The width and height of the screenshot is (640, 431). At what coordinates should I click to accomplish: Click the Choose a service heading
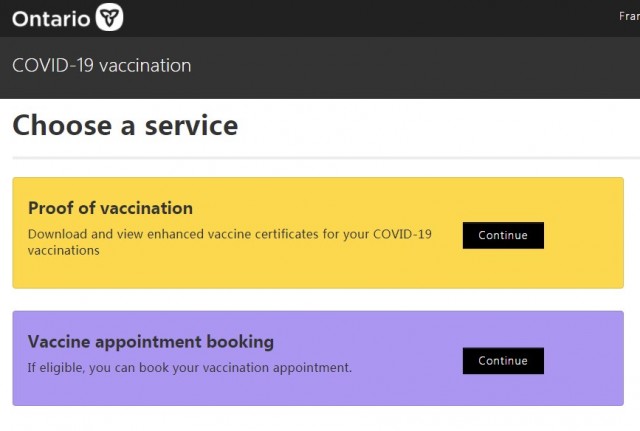tap(125, 125)
